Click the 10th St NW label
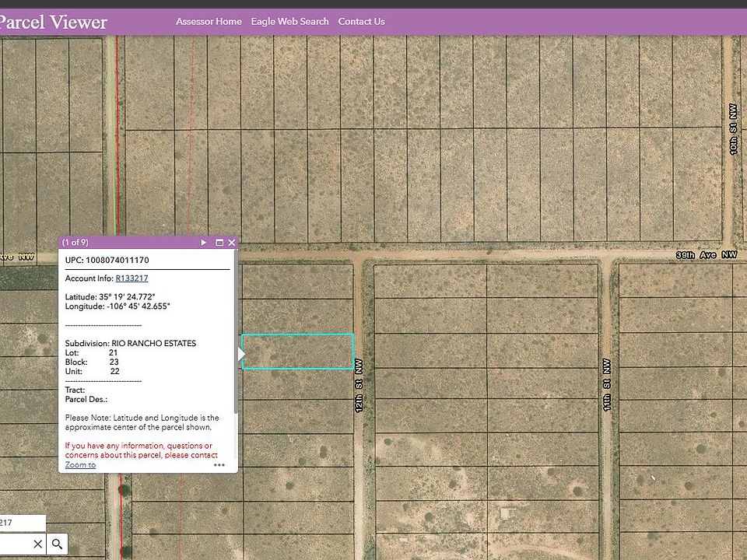The height and width of the screenshot is (560, 747). (733, 129)
